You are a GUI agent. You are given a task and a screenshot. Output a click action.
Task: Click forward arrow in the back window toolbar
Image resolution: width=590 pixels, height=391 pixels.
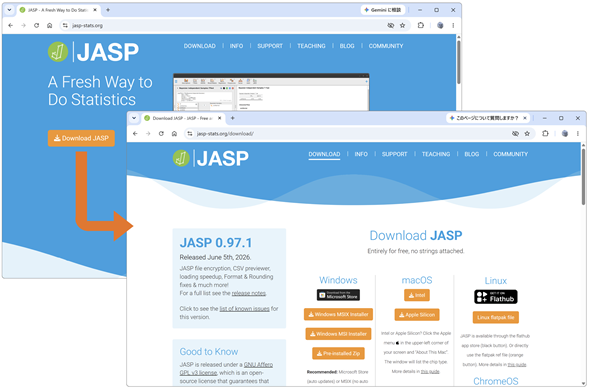(x=23, y=26)
